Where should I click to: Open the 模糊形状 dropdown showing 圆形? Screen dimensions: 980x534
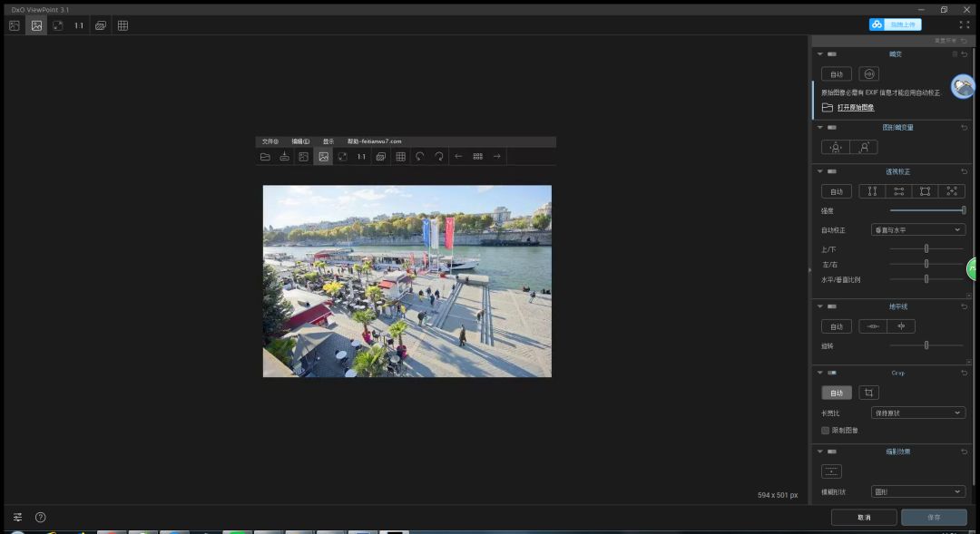[x=917, y=490]
